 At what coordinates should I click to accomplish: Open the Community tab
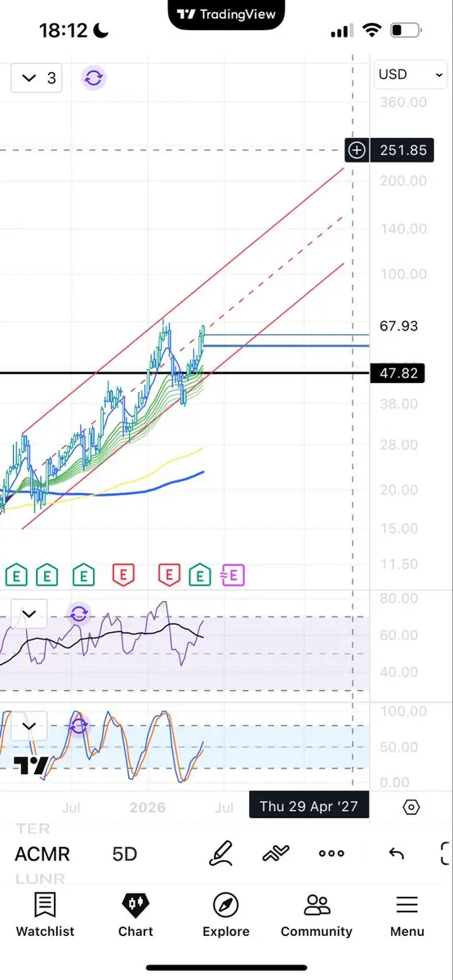317,915
